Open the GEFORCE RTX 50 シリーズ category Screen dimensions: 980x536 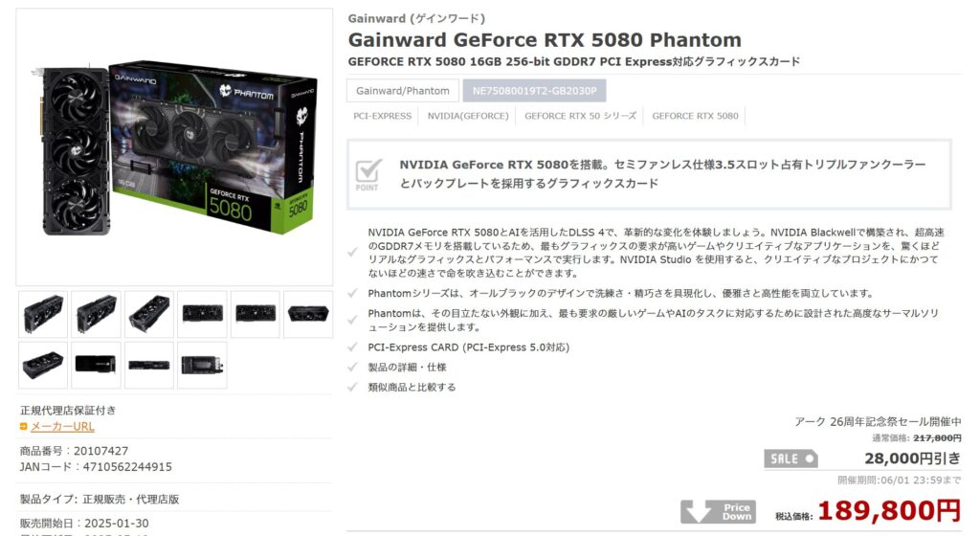tap(581, 116)
